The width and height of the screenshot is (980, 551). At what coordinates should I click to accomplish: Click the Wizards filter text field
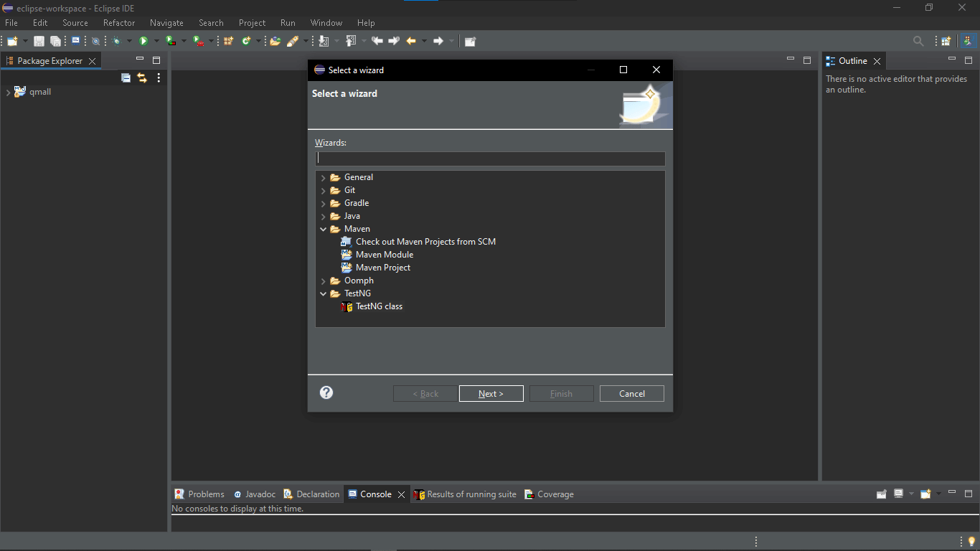(490, 159)
